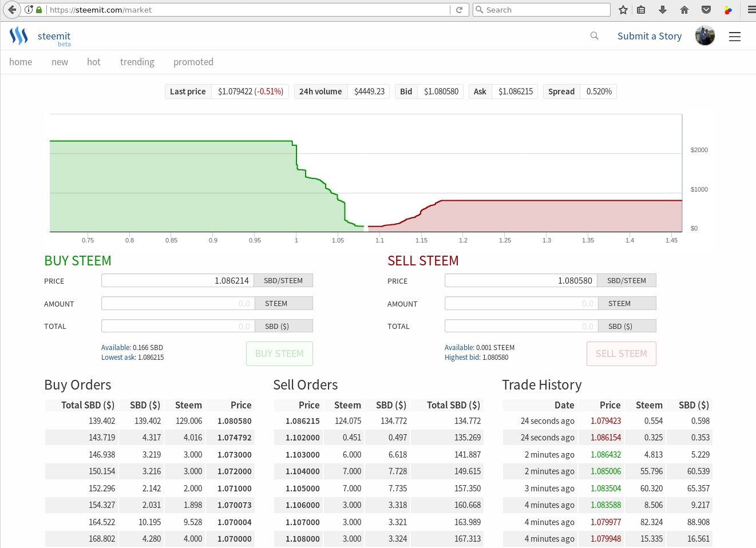Go to the trending tab
This screenshot has width=756, height=548.
coord(137,62)
